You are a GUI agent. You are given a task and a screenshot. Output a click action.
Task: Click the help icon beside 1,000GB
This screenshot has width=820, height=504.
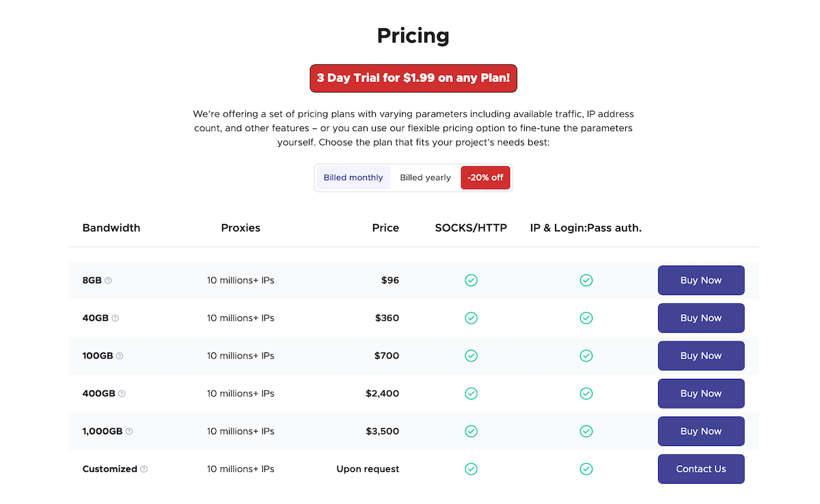coord(129,432)
